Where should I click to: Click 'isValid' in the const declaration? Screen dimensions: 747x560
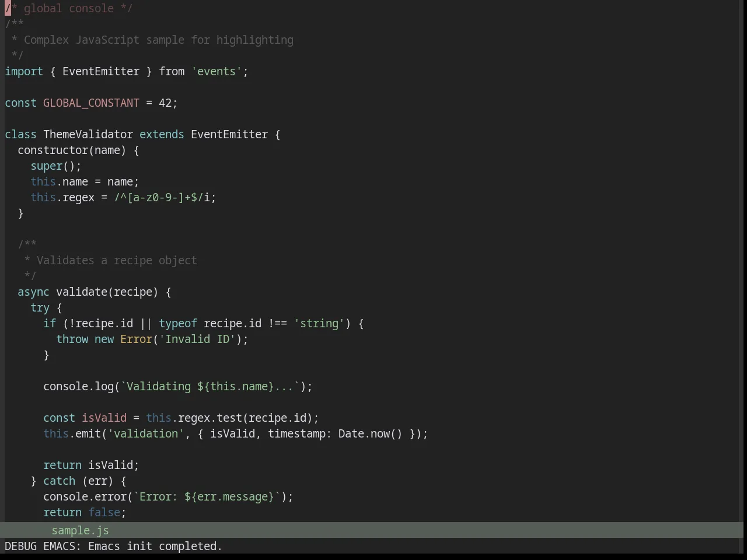pyautogui.click(x=104, y=418)
